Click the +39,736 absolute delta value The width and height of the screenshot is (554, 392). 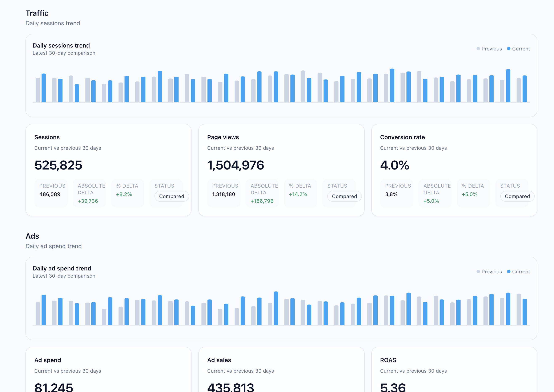88,201
